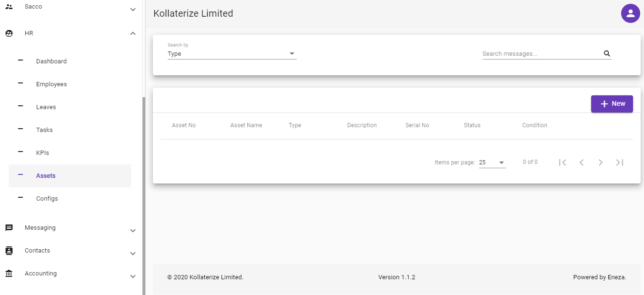Click the New asset button
The width and height of the screenshot is (644, 295).
tap(612, 104)
